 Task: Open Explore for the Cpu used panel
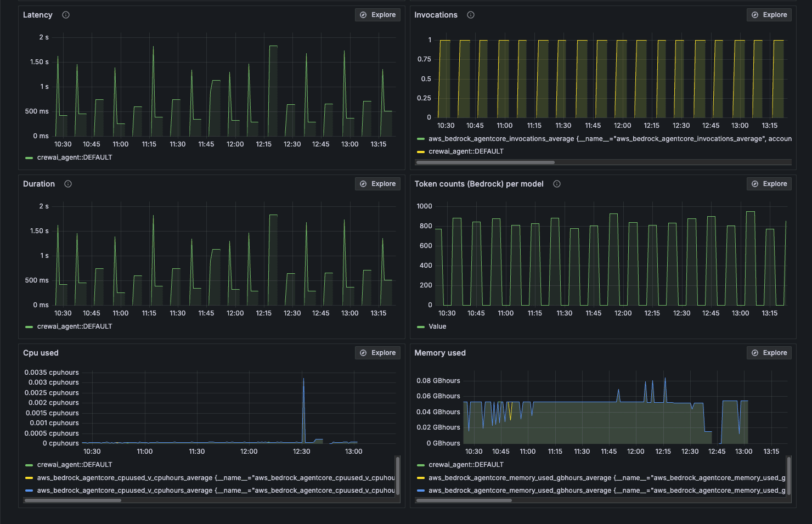377,353
